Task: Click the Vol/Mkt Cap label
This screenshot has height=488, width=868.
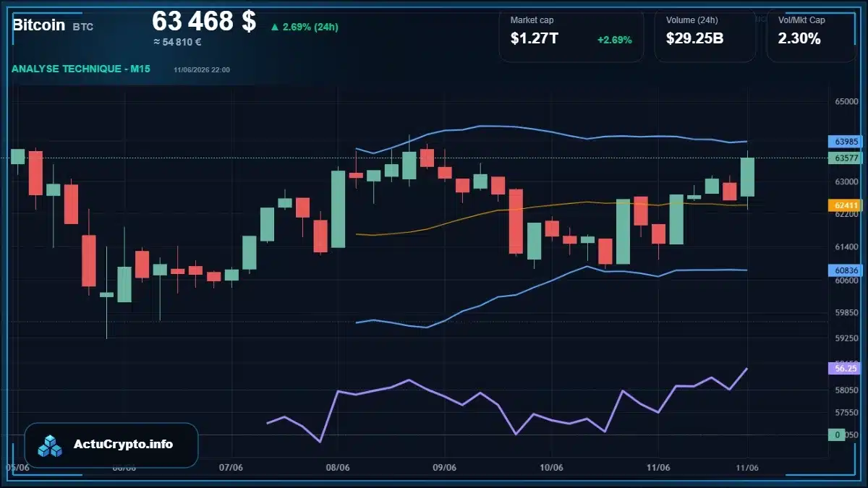Action: tap(801, 20)
